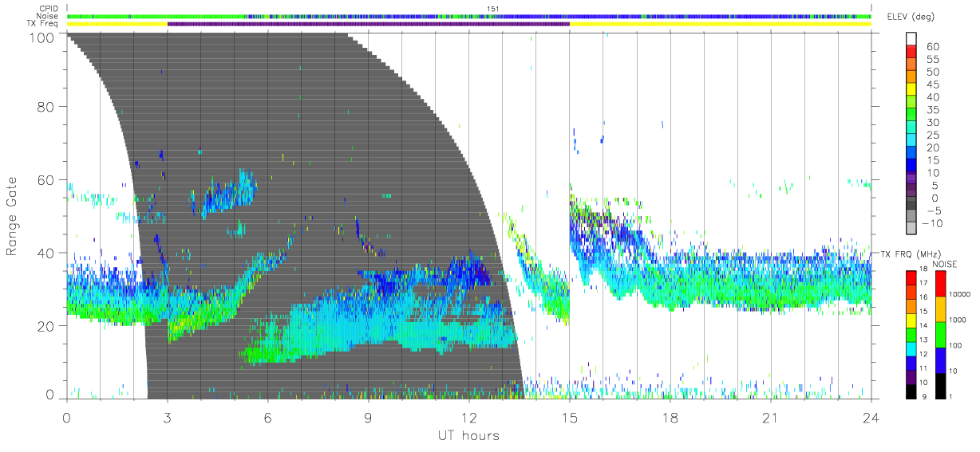
Task: Click the '21' tick on UT hours axis
Action: tap(770, 418)
